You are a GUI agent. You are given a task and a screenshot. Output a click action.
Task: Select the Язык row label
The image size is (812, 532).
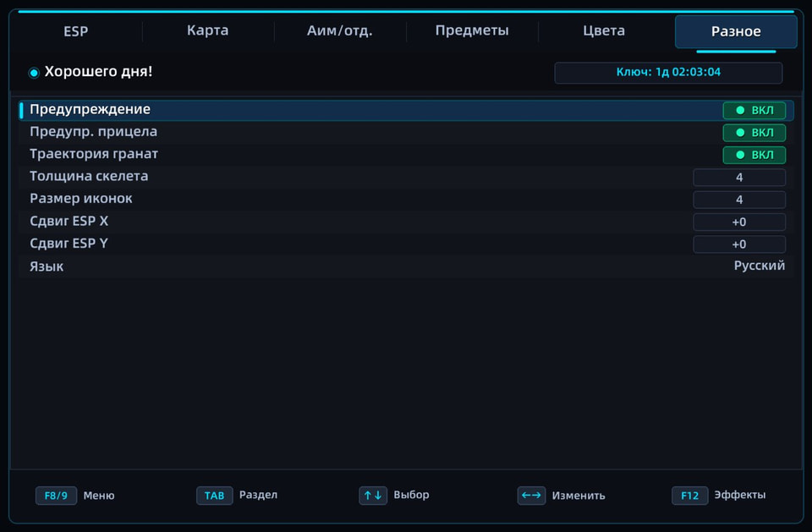(47, 266)
